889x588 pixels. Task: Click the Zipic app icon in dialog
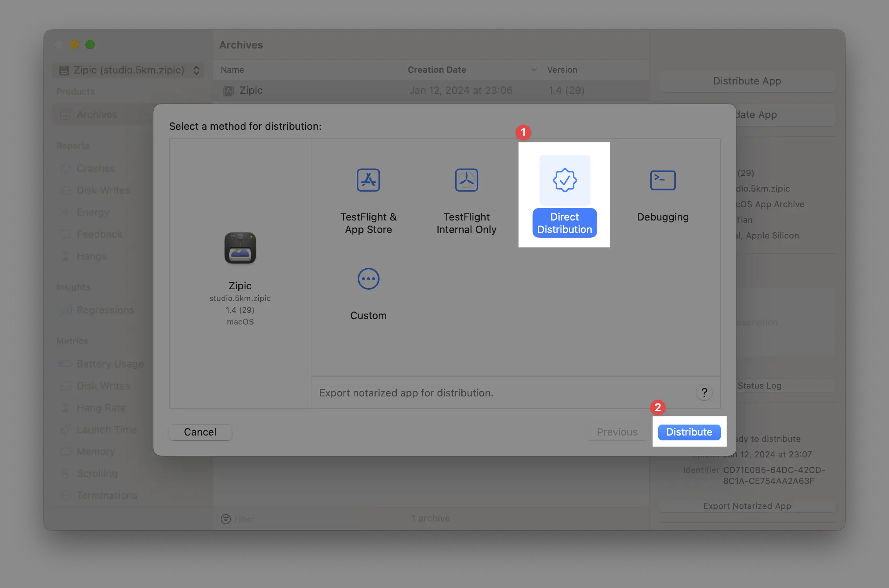[240, 248]
